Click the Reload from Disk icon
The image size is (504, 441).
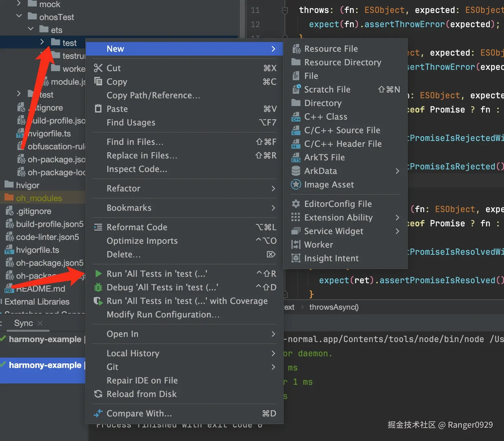98,394
